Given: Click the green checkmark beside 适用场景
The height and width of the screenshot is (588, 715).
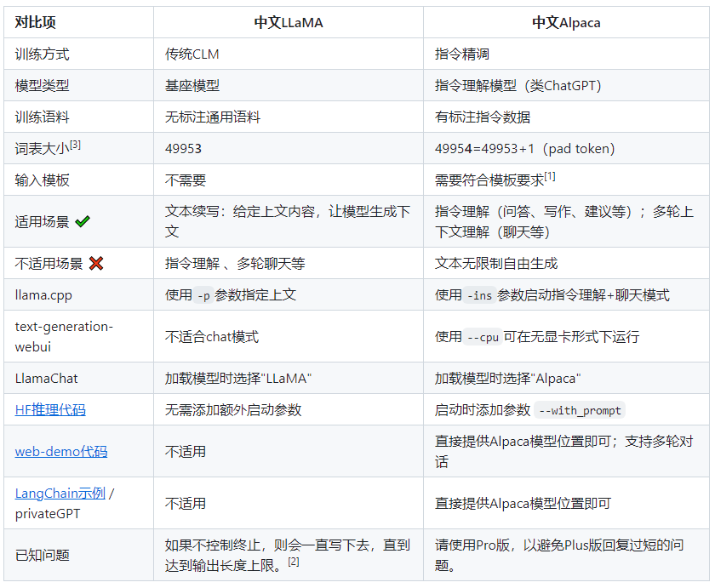Looking at the screenshot, I should coord(83,221).
